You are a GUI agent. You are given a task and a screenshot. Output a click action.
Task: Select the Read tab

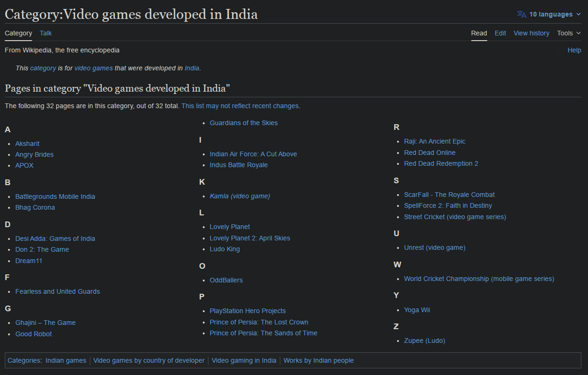pyautogui.click(x=479, y=33)
